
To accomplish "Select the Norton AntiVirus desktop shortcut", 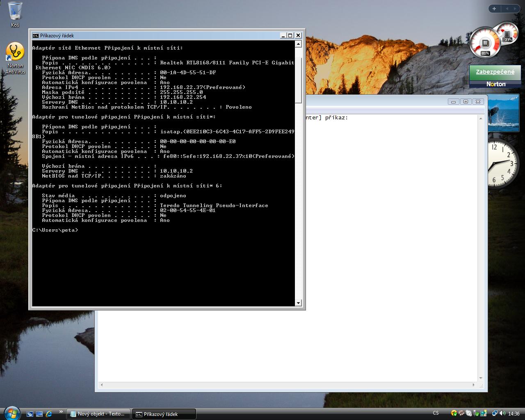I will 15,59.
